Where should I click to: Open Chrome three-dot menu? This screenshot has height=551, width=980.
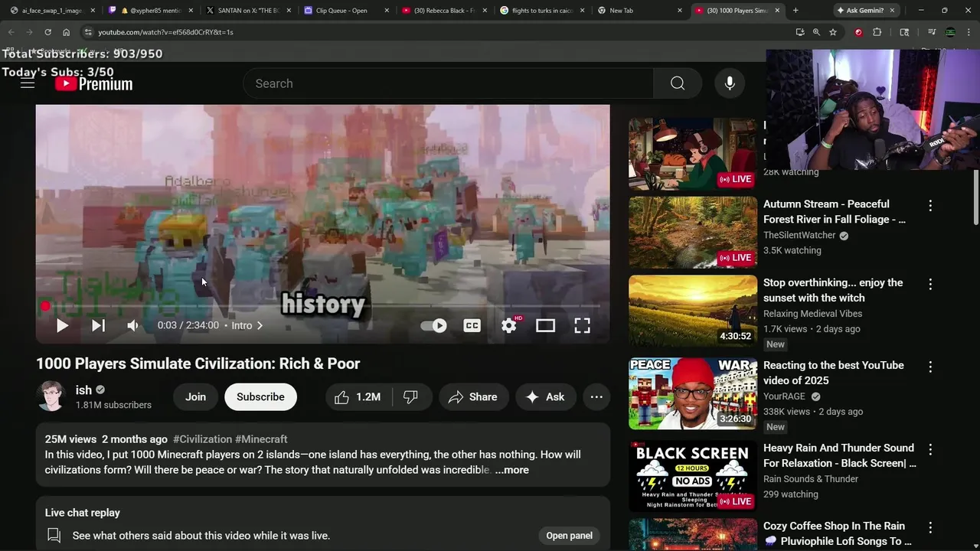[x=970, y=32]
